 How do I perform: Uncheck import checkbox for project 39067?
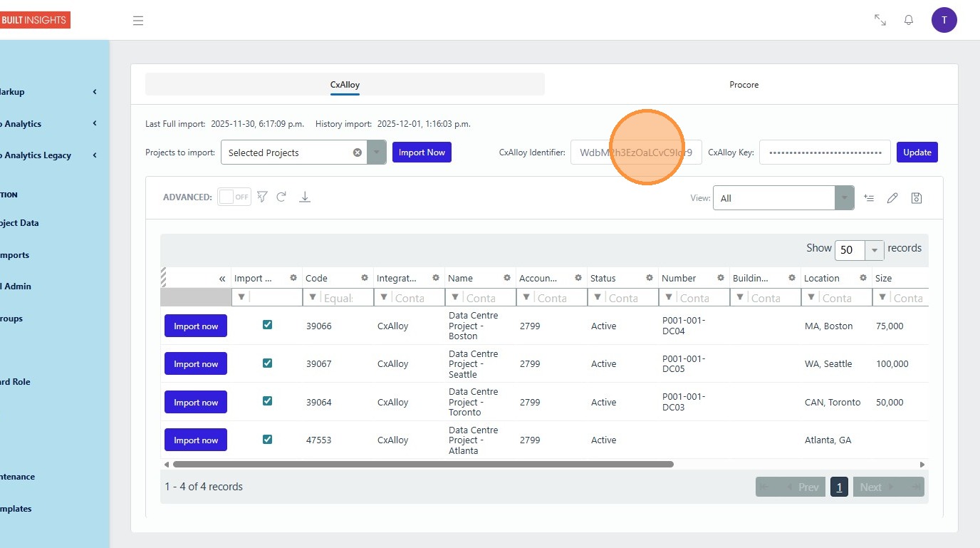[x=267, y=363]
